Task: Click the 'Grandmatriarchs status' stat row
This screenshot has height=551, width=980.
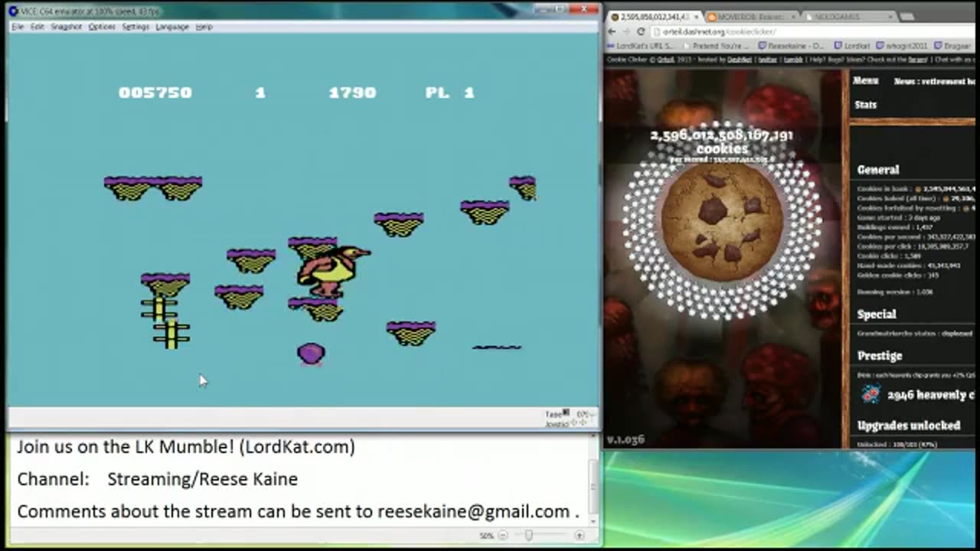Action: [x=915, y=334]
